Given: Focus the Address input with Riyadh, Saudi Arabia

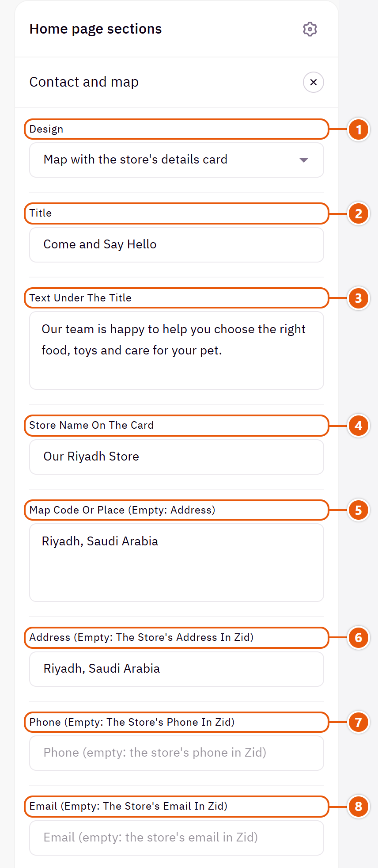Looking at the screenshot, I should (x=177, y=669).
